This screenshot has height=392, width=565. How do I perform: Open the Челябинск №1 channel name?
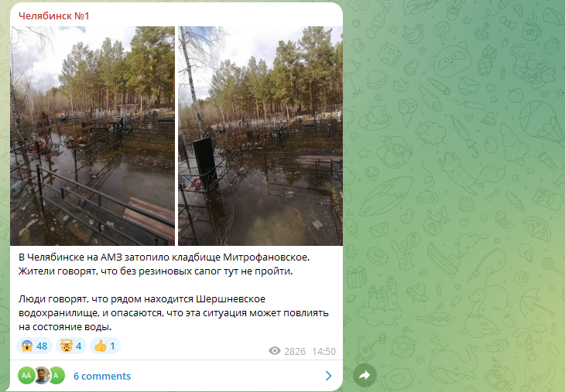click(x=53, y=15)
